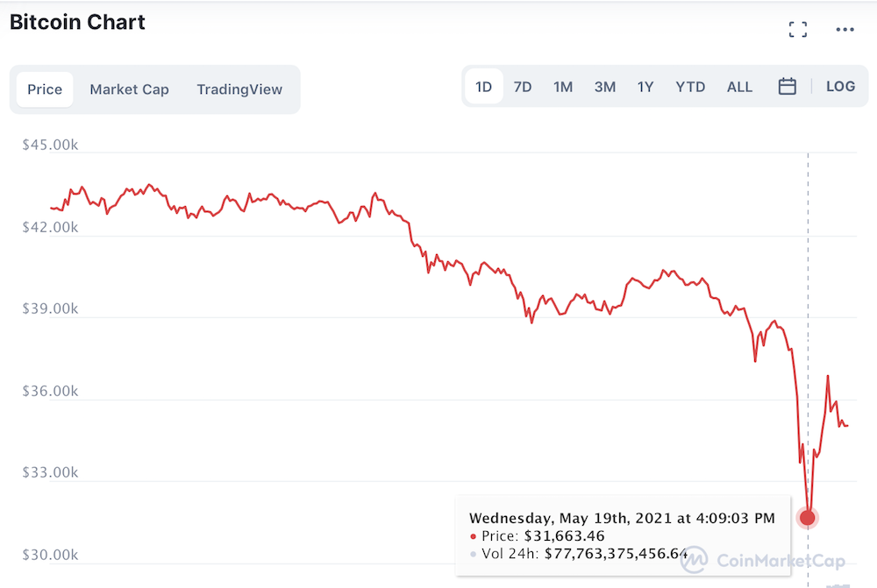
Task: Open the TradingView tab
Action: click(239, 89)
